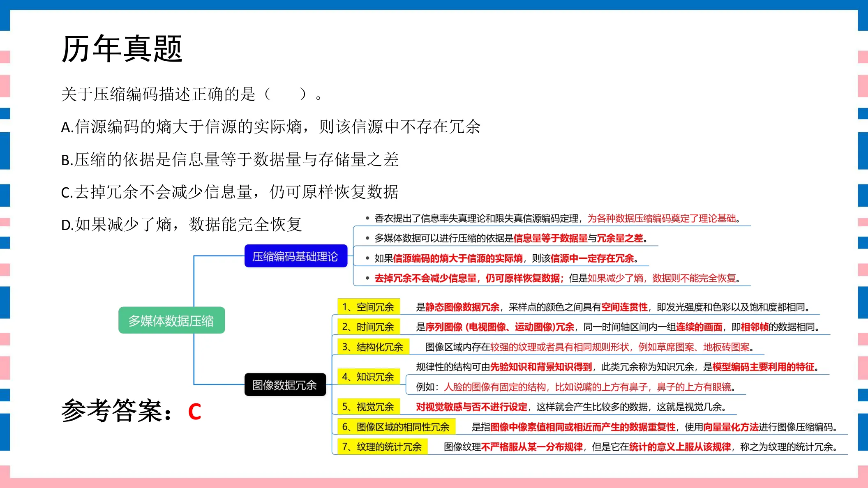868x488 pixels.
Task: Click the 先验知识和背景知识得到 description line
Action: [619, 367]
